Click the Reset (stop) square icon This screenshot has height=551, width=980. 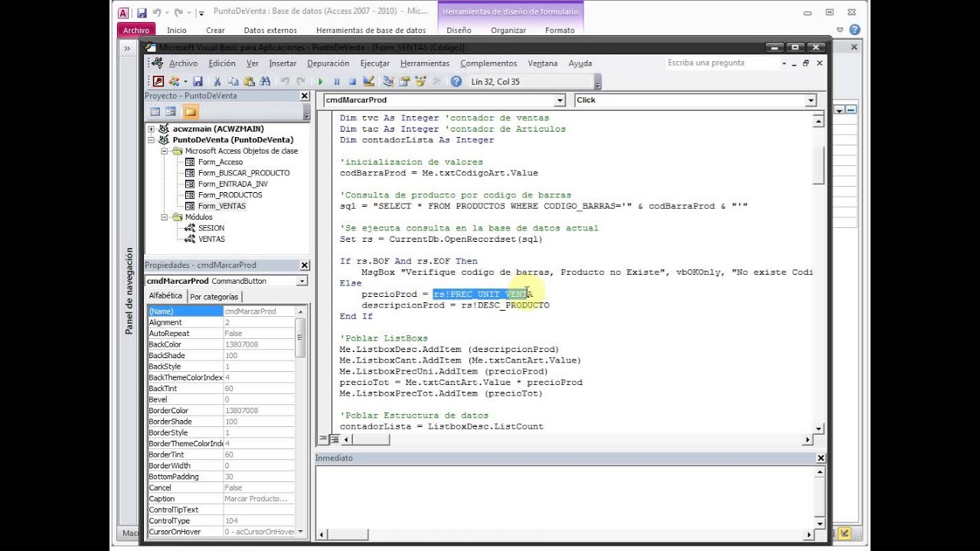coord(352,81)
